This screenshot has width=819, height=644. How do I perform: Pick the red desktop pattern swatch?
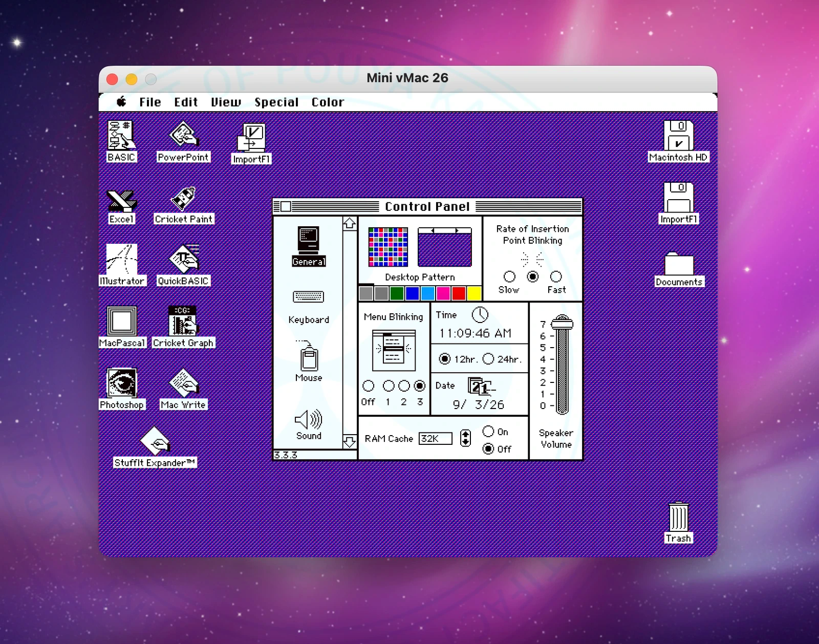pos(459,293)
